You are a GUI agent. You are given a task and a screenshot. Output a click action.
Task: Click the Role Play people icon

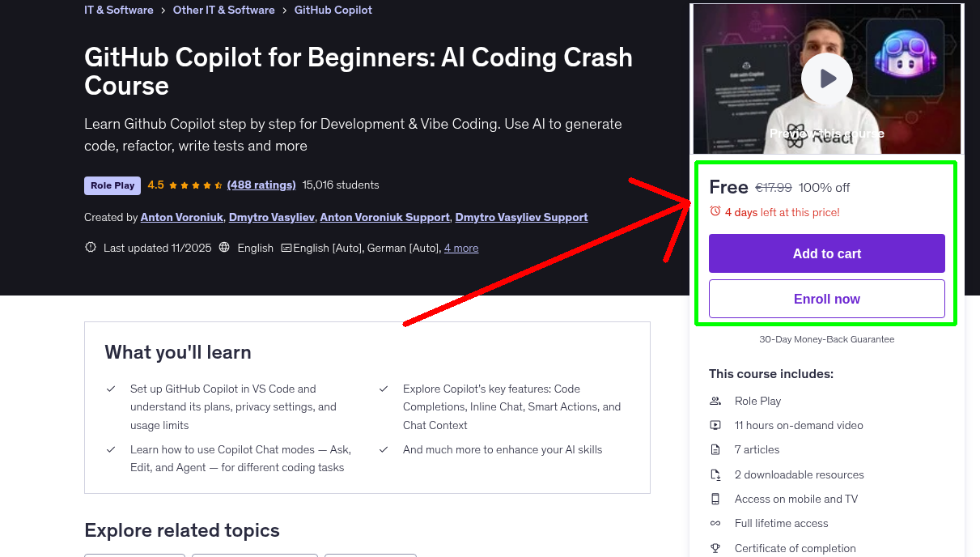click(715, 400)
